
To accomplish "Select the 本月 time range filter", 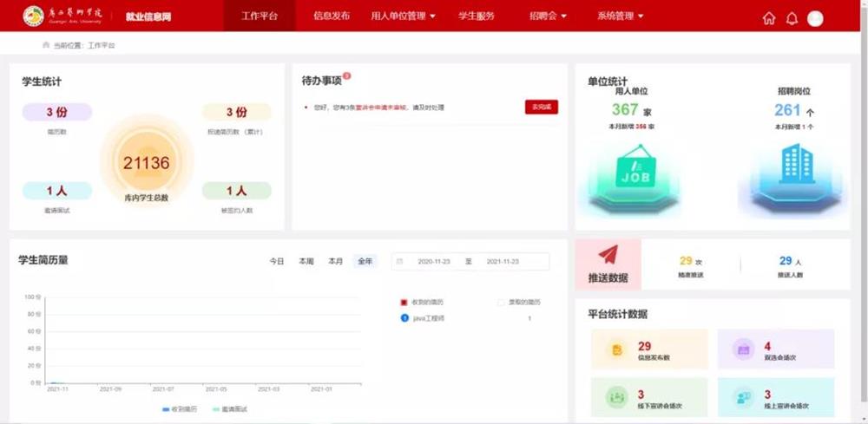I will [x=335, y=261].
